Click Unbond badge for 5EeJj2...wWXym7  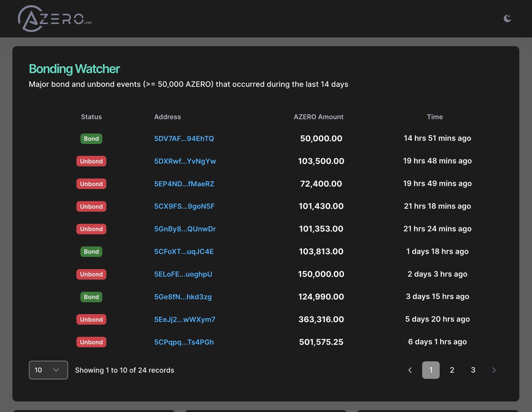[x=91, y=319]
